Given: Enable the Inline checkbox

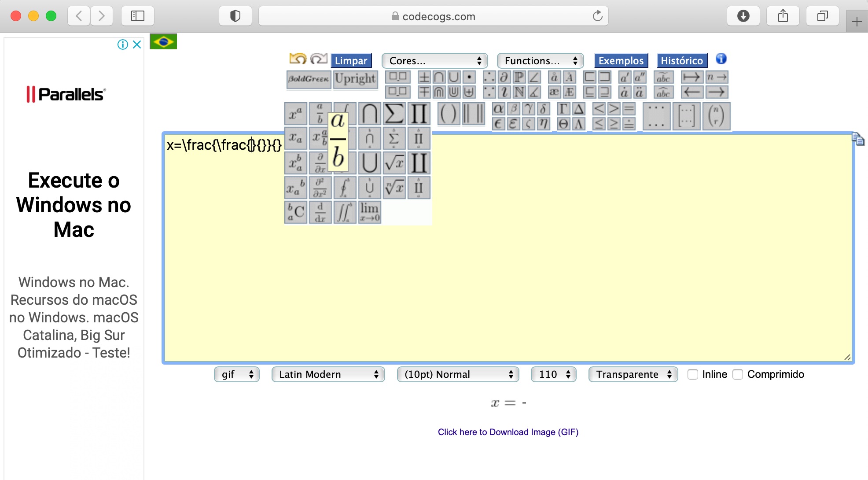Looking at the screenshot, I should click(693, 374).
